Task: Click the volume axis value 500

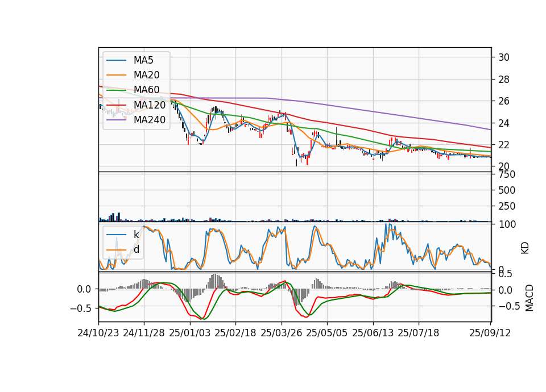Action: 507,190
